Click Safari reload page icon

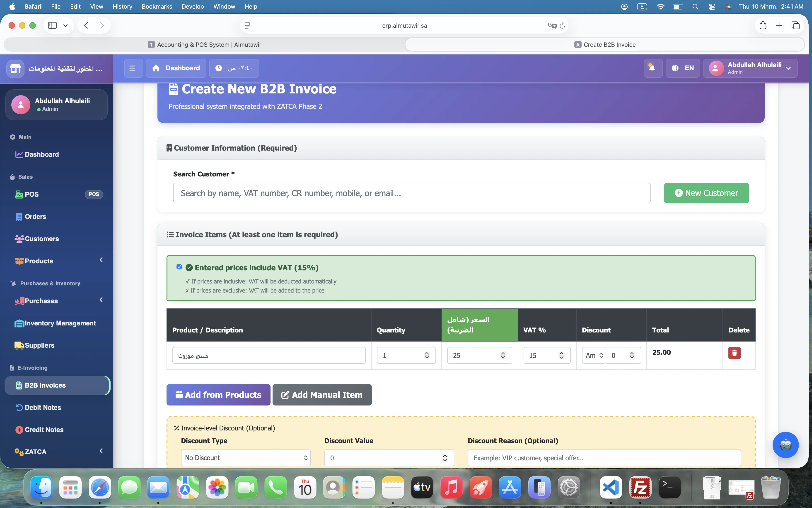coord(562,26)
